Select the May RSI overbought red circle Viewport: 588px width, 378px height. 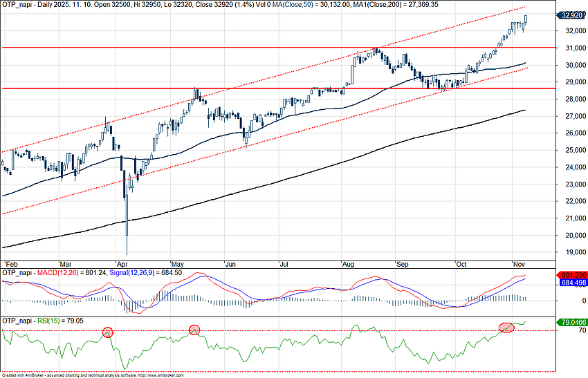coord(194,330)
